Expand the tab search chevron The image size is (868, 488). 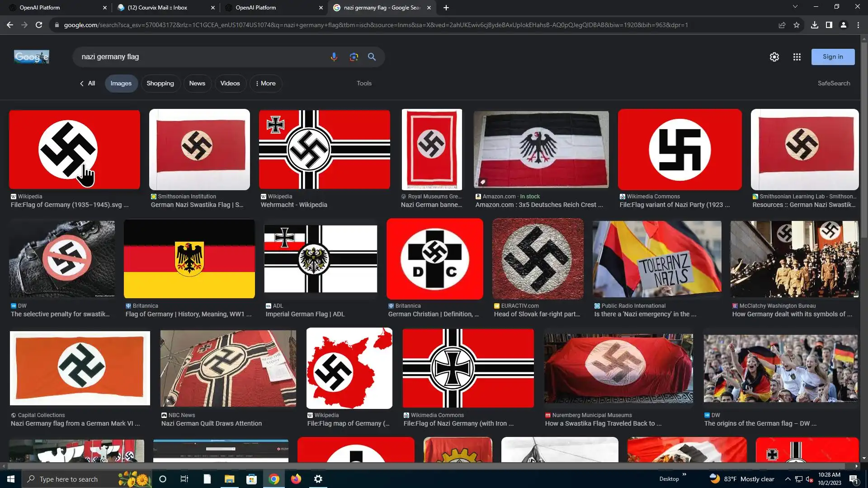coord(795,7)
